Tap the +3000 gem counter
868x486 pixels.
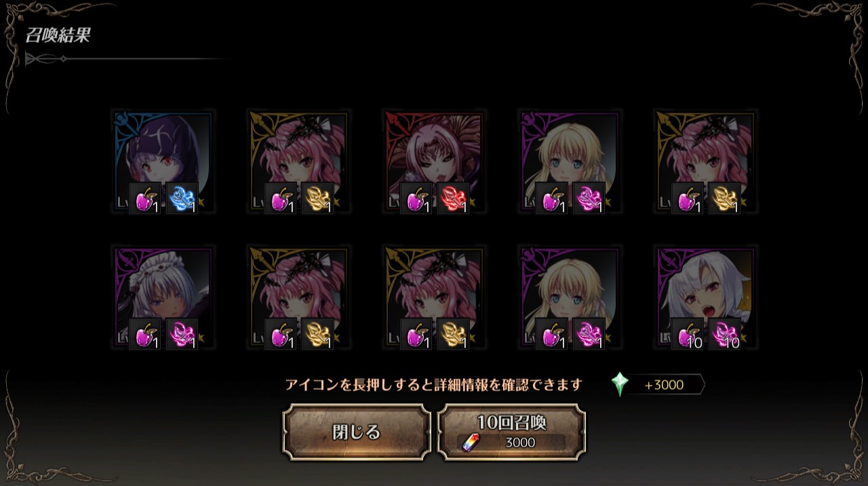pos(665,385)
